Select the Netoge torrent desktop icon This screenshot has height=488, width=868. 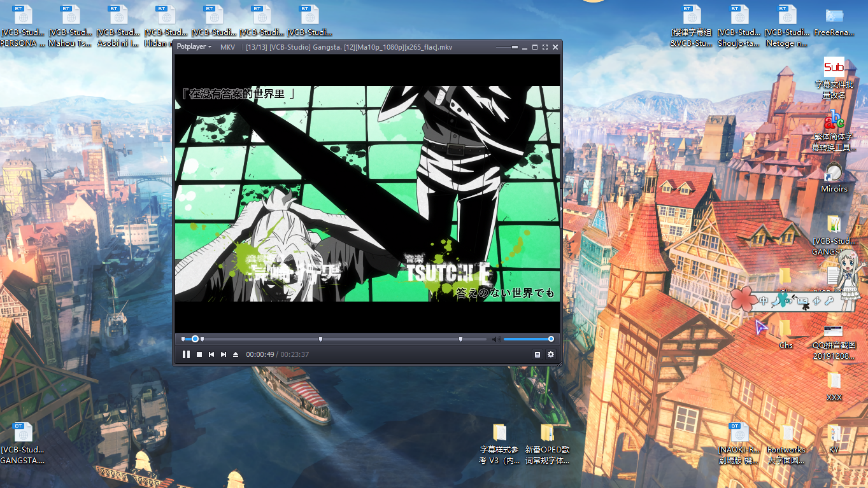[786, 27]
